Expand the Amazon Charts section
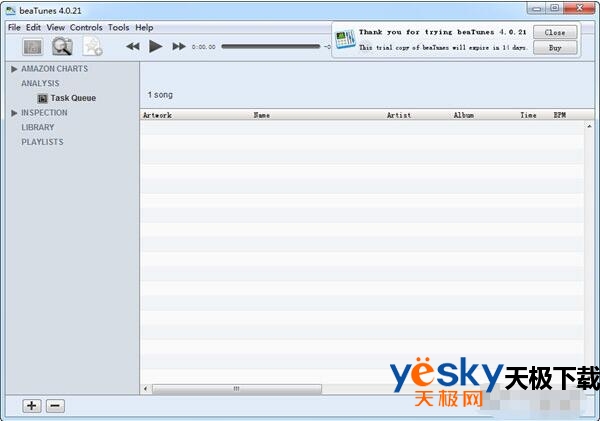The image size is (600, 421). pyautogui.click(x=14, y=69)
